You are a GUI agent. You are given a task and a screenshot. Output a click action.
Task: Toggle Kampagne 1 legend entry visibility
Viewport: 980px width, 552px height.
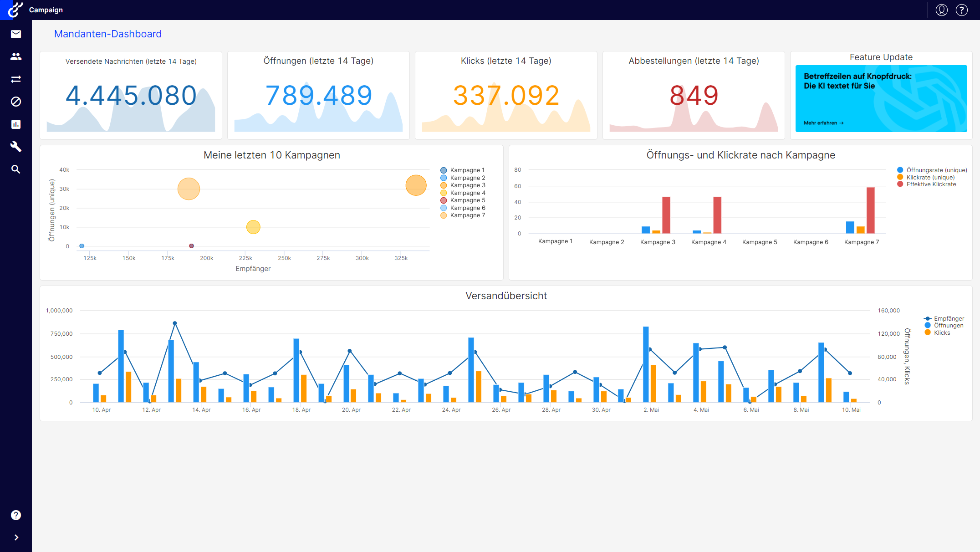pos(467,170)
